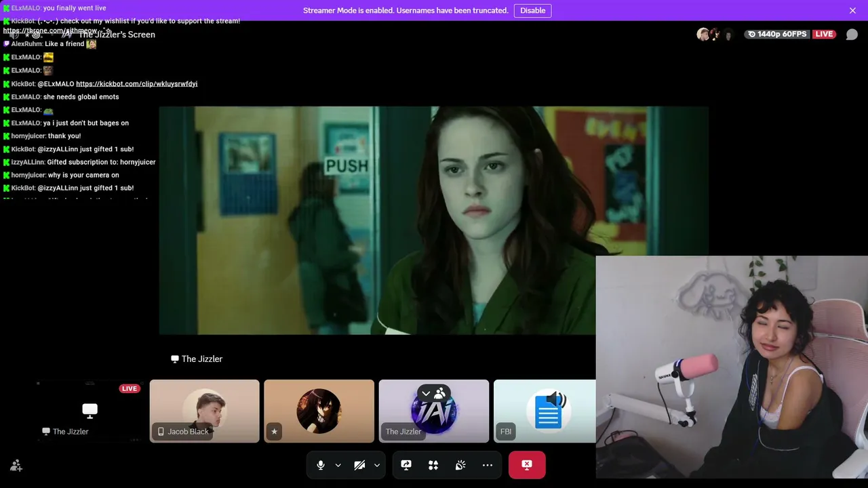Open the More options ellipsis menu

488,465
